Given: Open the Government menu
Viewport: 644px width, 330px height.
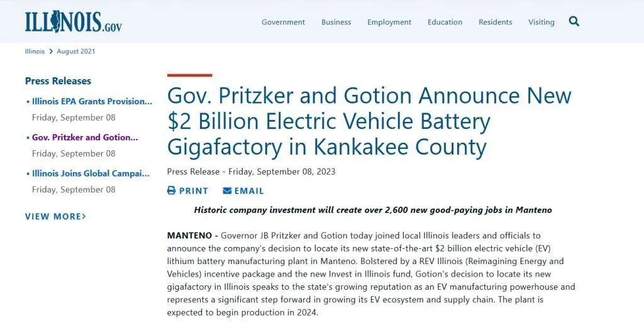Looking at the screenshot, I should pyautogui.click(x=283, y=22).
